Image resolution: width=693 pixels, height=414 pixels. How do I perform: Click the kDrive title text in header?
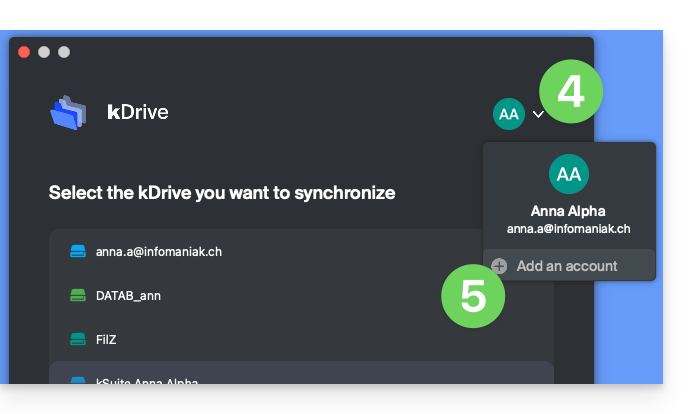point(138,112)
